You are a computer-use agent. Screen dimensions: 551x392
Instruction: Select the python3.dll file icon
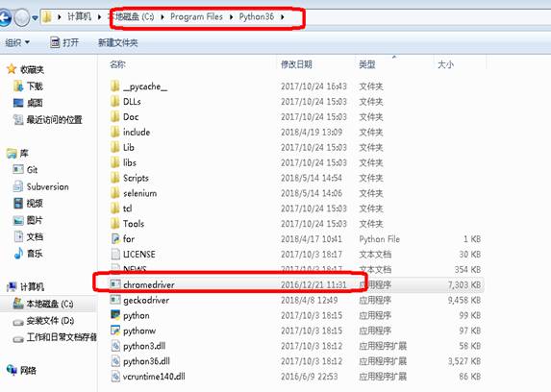coord(115,346)
